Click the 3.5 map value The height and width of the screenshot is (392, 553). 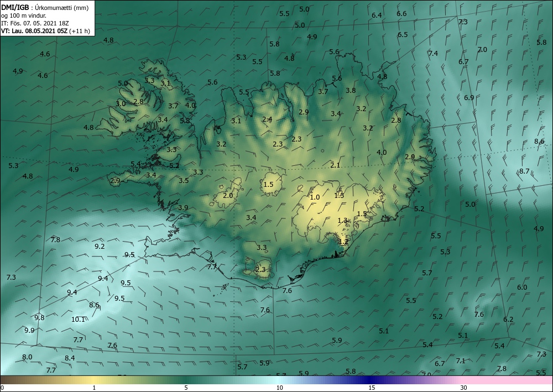point(184,180)
